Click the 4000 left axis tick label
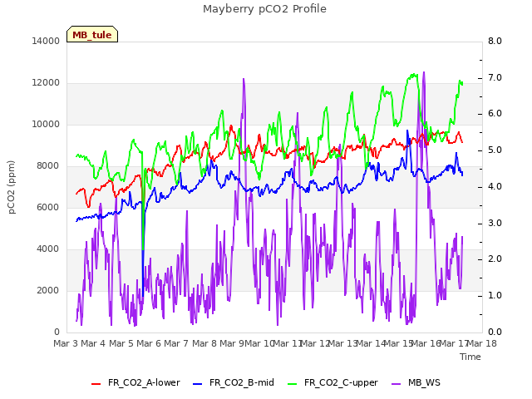This screenshot has width=532, height=399. pyautogui.click(x=48, y=249)
